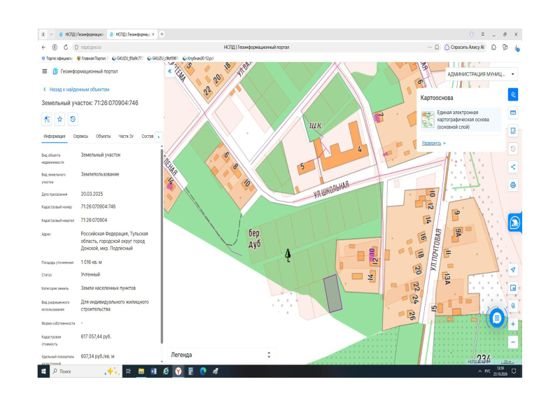The image size is (560, 396).
Task: Open the hamburger menu beside Геоинформационный портал
Action: tap(45, 71)
